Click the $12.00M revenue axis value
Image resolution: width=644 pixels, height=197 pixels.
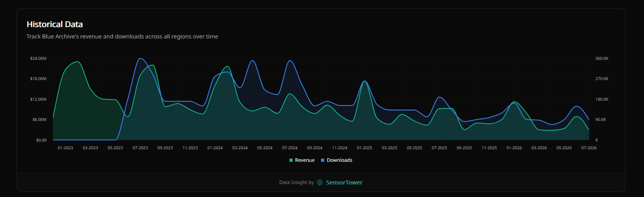(38, 100)
